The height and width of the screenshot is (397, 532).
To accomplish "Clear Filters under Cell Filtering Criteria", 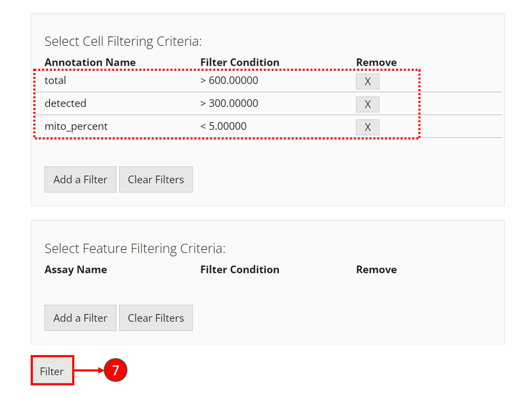I will click(156, 180).
